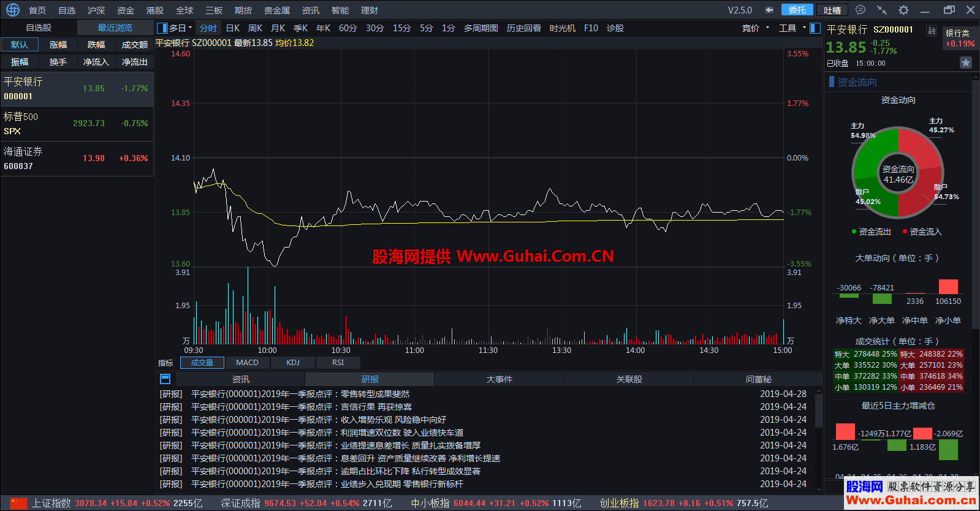This screenshot has height=511, width=980.
Task: Select 1分 period
Action: pyautogui.click(x=449, y=28)
